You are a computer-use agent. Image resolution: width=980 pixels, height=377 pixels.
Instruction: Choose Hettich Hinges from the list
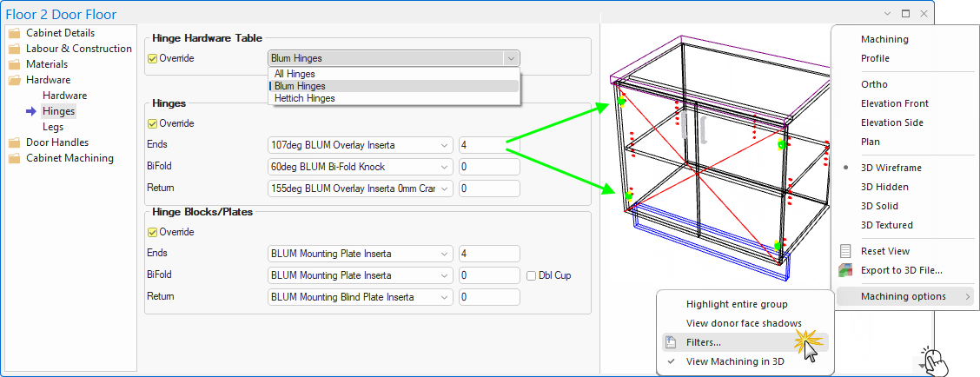click(x=304, y=98)
